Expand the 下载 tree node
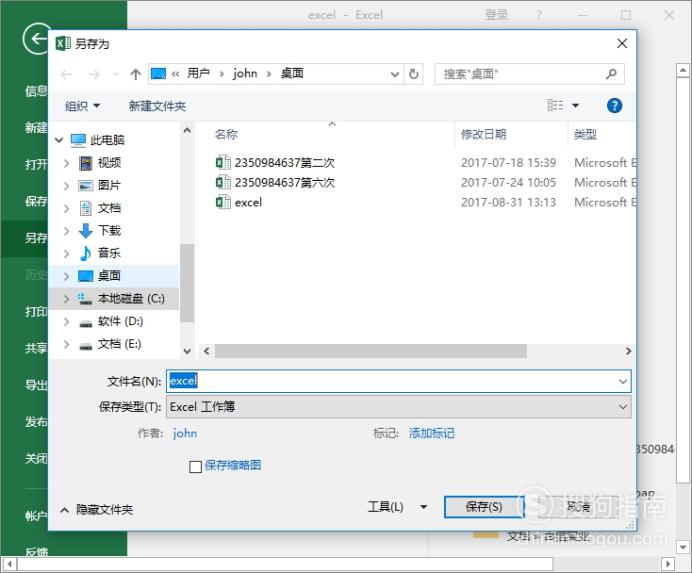The image size is (692, 573). click(x=66, y=231)
